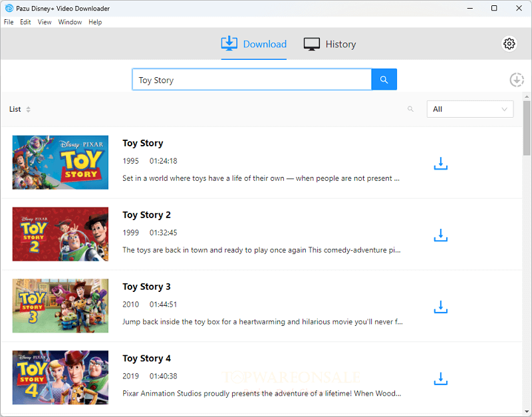Image resolution: width=532 pixels, height=417 pixels.
Task: Click the duration '01:44:51'
Action: (163, 305)
